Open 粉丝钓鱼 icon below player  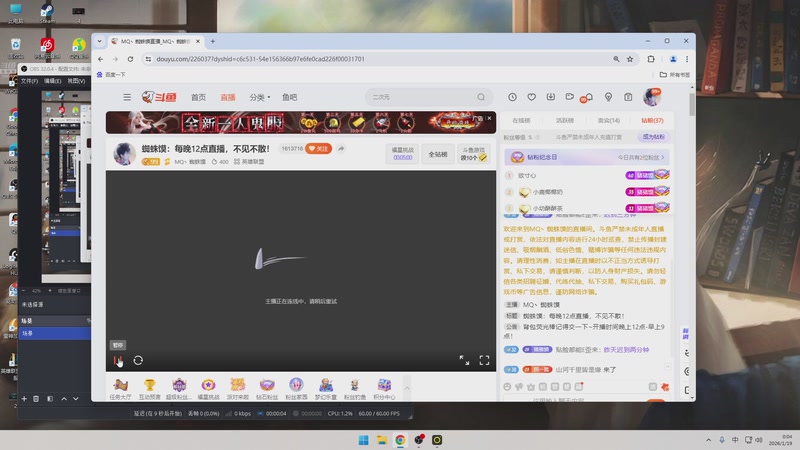coord(355,389)
